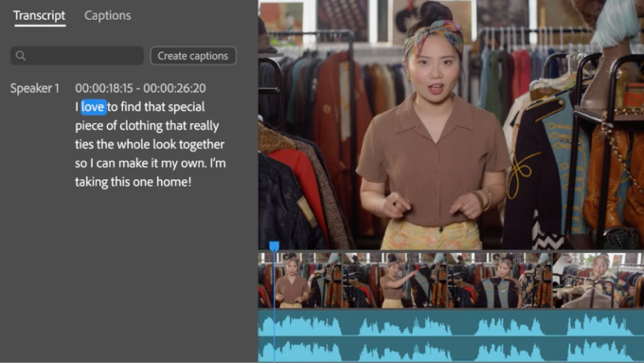Screen dimensions: 644x363
Task: Click the highlighted word "love"
Action: point(94,107)
